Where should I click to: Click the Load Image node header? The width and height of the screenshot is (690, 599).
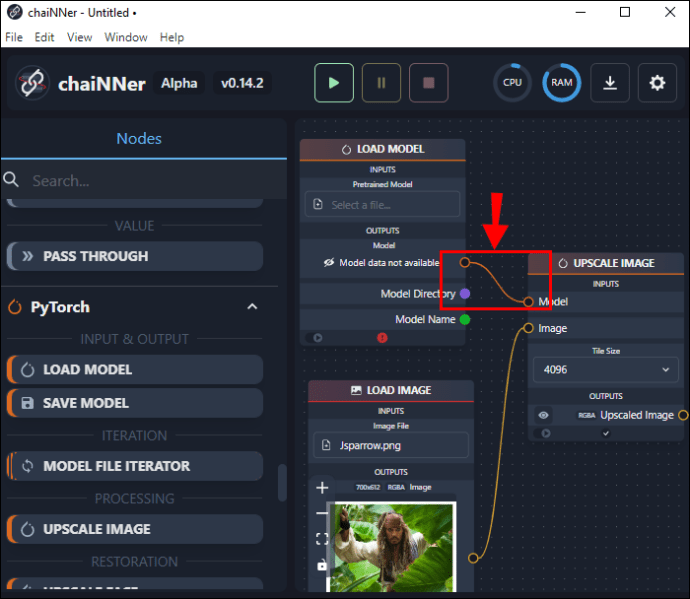(391, 390)
